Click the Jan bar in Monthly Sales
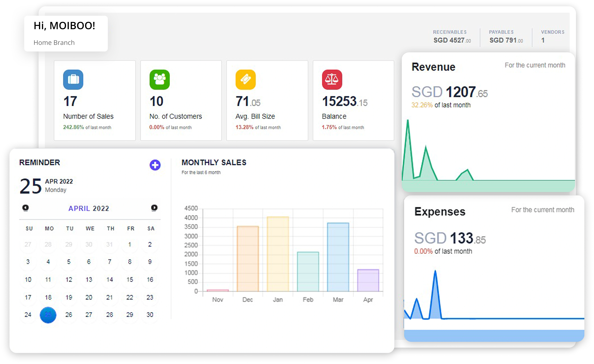 click(x=278, y=254)
